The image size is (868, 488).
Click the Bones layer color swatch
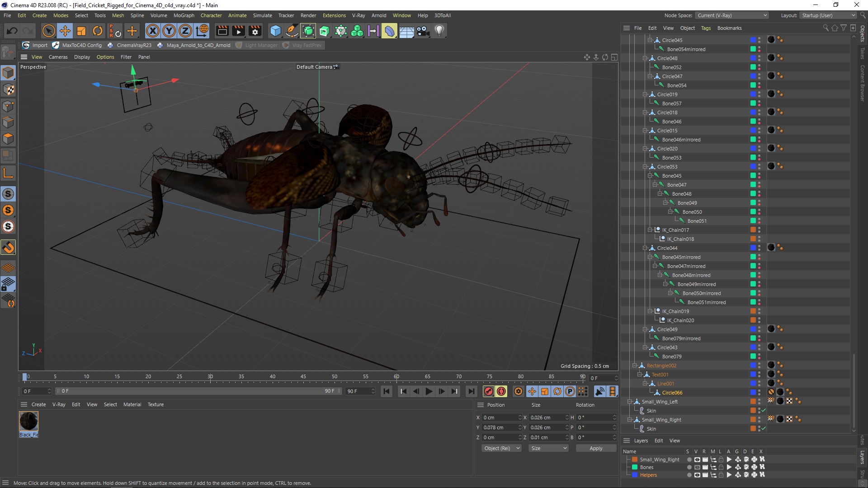tap(635, 467)
